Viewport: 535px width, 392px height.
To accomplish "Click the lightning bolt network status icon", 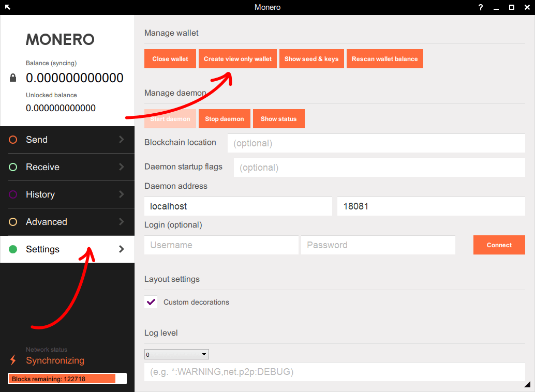I will coord(13,360).
